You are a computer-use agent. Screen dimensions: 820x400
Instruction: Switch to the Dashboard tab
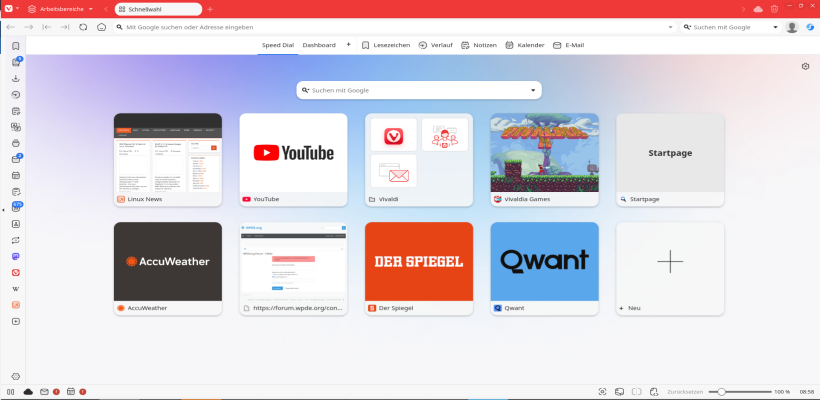click(x=319, y=45)
